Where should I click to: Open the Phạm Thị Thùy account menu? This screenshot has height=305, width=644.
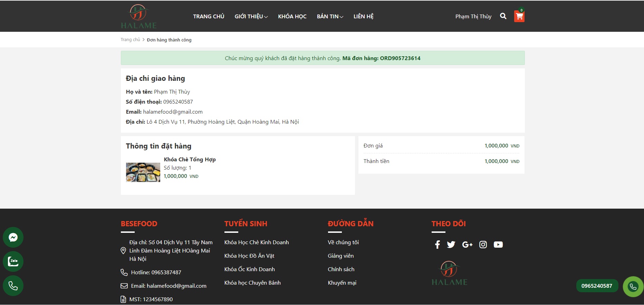tap(473, 17)
